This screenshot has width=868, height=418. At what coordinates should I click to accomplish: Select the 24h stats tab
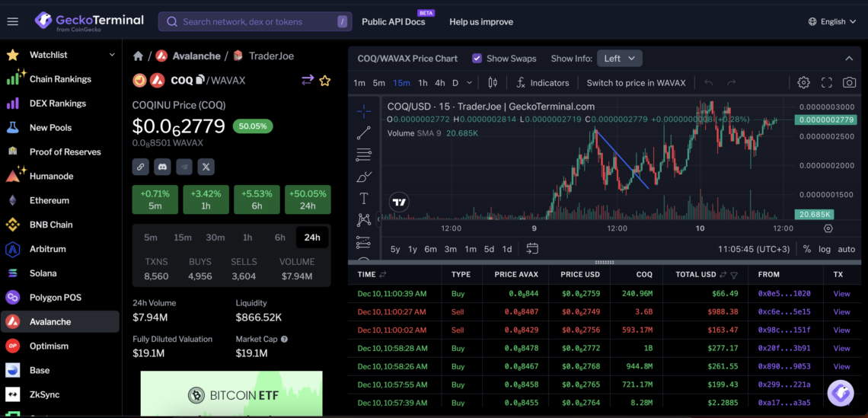point(312,238)
